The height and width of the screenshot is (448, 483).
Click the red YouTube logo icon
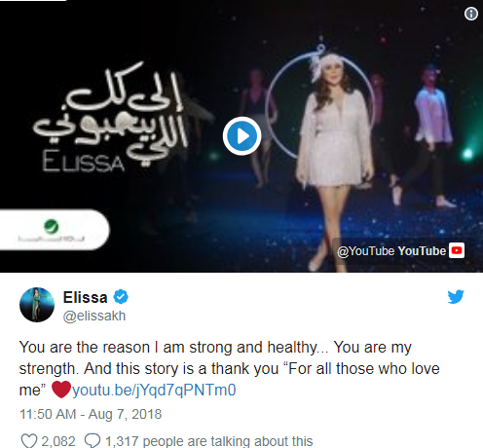[x=457, y=250]
